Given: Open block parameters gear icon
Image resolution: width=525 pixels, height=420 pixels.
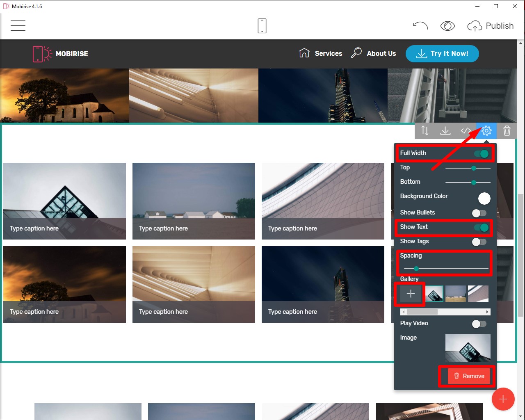Looking at the screenshot, I should coord(486,131).
